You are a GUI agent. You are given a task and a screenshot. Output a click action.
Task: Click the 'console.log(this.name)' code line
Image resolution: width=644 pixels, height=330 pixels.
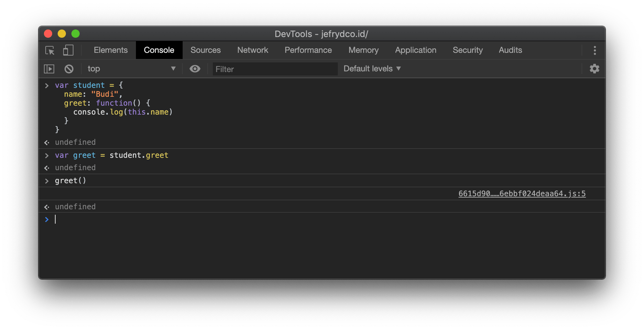123,112
